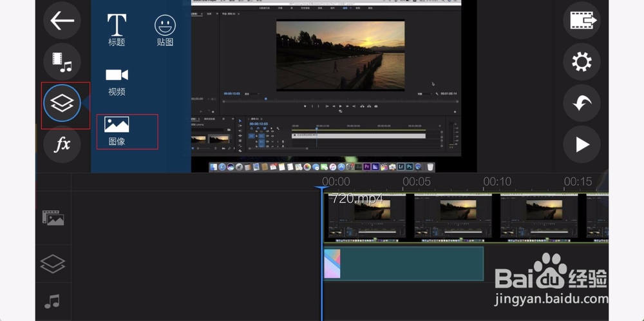Select the teal overlay clip on timeline
The image size is (644, 321).
pyautogui.click(x=412, y=264)
